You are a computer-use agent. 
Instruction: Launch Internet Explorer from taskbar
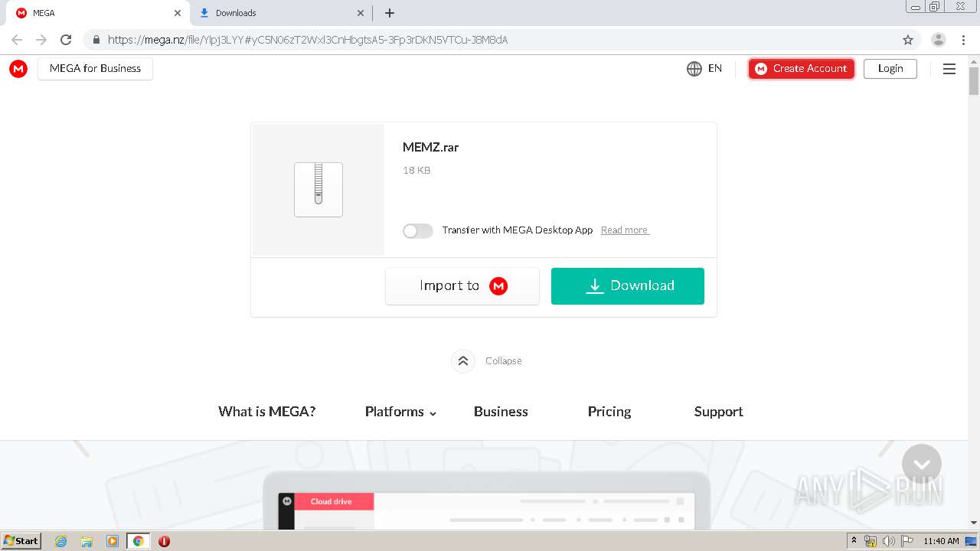[61, 541]
